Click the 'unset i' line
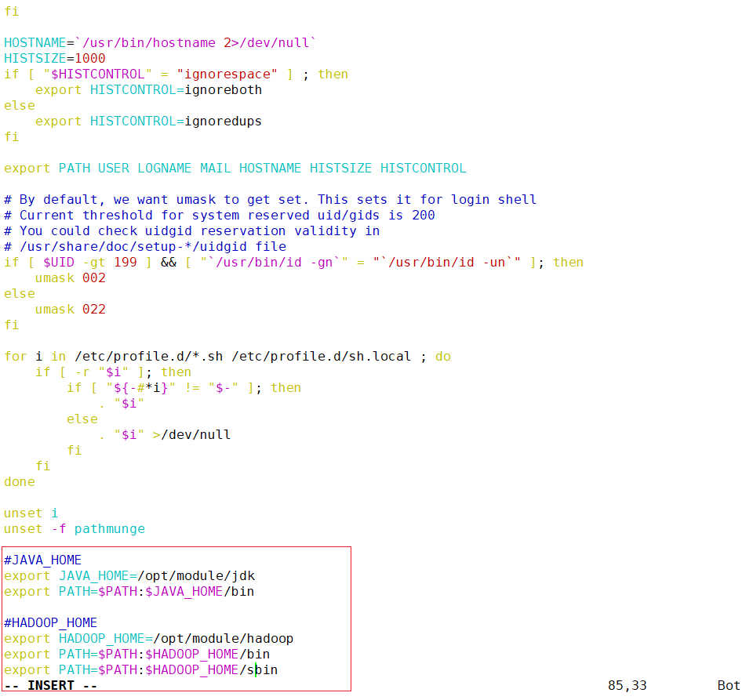 click(31, 513)
